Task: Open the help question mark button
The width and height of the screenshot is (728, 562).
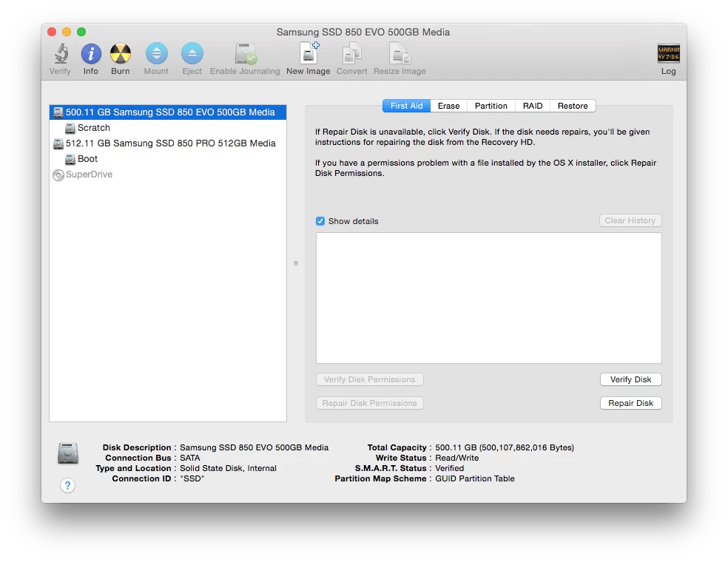Action: 68,485
